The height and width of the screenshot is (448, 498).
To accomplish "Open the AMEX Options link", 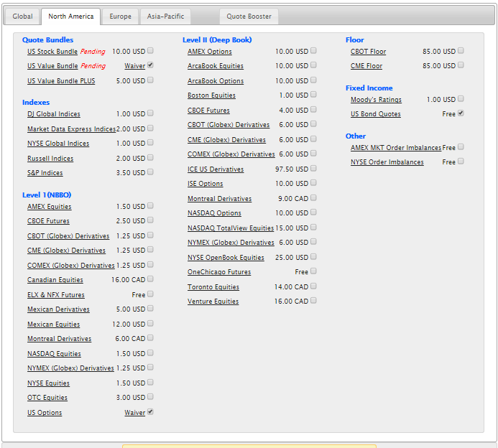I will [x=210, y=52].
